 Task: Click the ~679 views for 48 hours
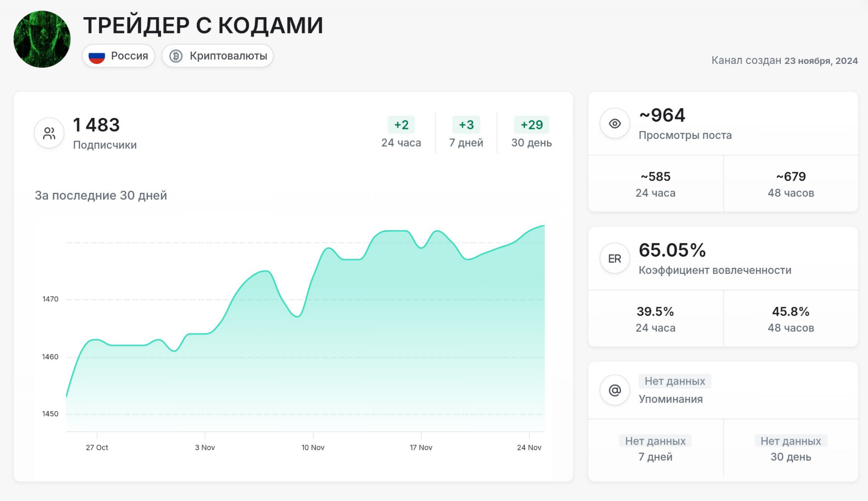[x=791, y=177]
